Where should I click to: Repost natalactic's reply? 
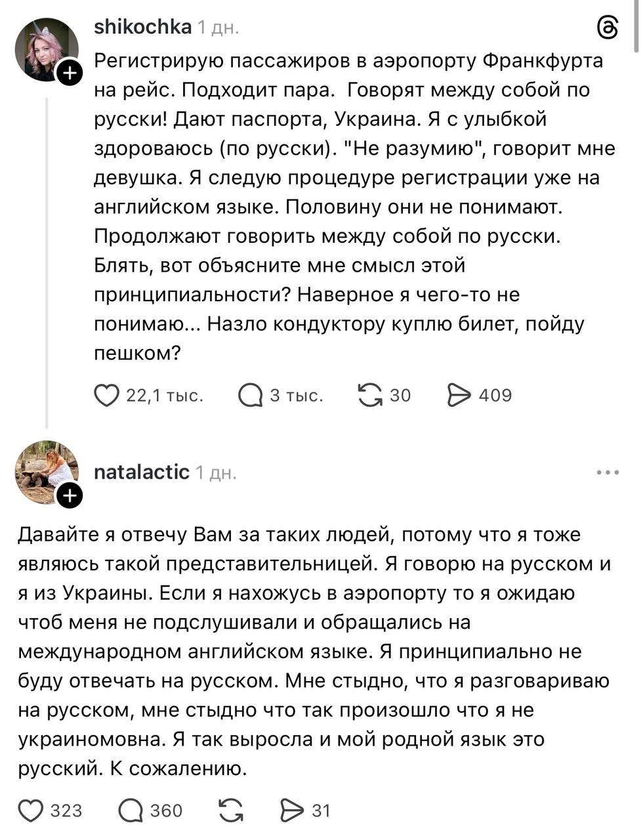(231, 811)
